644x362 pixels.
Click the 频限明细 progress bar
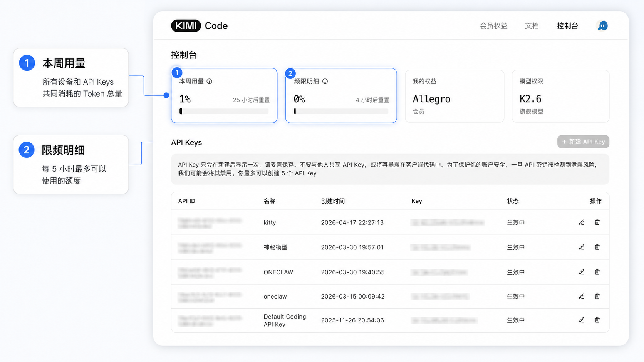click(341, 111)
